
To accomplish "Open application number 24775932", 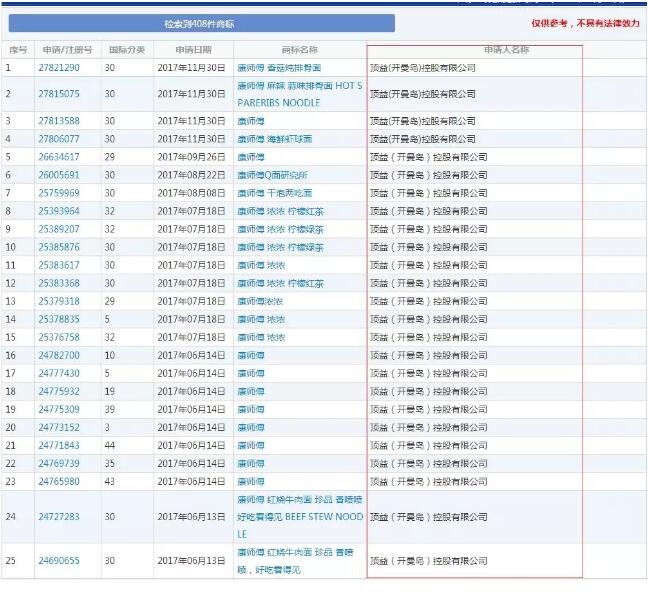I will click(59, 391).
